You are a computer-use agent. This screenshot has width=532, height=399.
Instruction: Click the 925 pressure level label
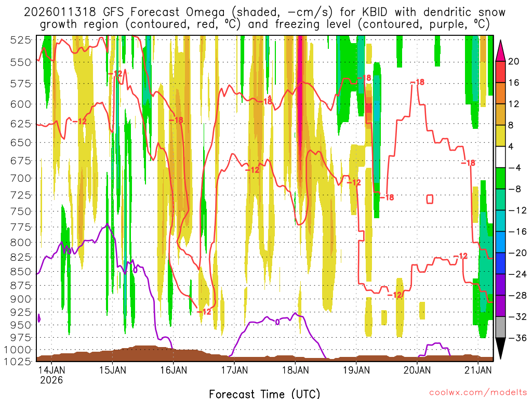(x=21, y=312)
